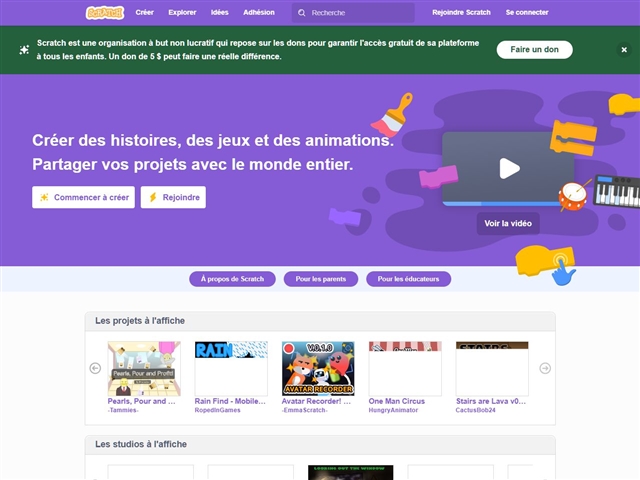Dismiss the donation banner with the X
The width and height of the screenshot is (640, 480).
point(624,50)
